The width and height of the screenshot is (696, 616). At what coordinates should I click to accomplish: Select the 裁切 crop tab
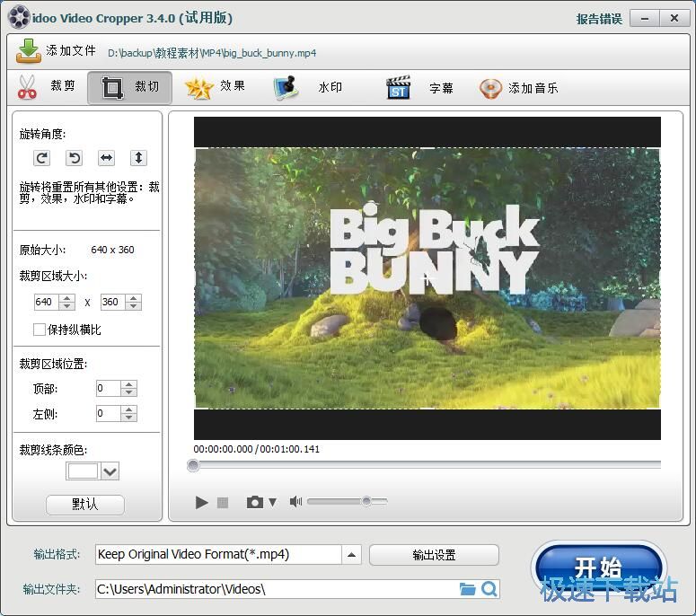(x=129, y=87)
